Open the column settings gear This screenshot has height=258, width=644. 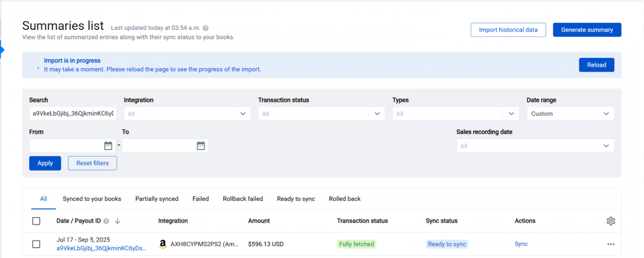[611, 221]
